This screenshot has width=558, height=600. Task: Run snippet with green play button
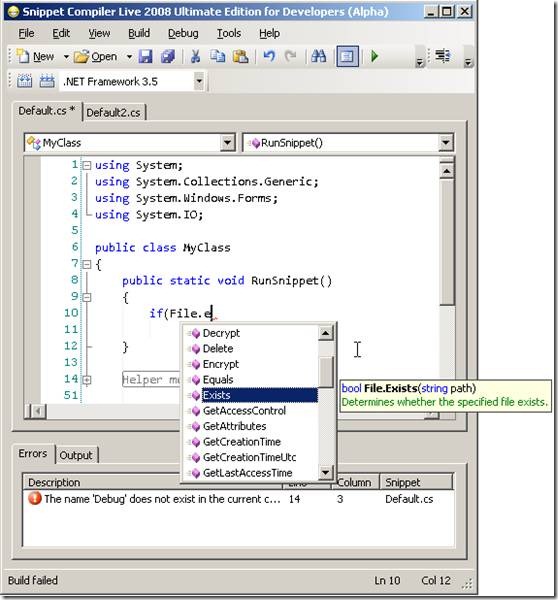(x=375, y=56)
